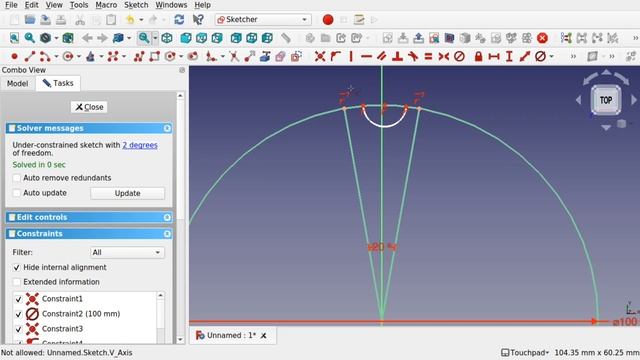Screen dimensions: 640x360
Task: Apply the Perpendicular constraint
Action: (397, 56)
